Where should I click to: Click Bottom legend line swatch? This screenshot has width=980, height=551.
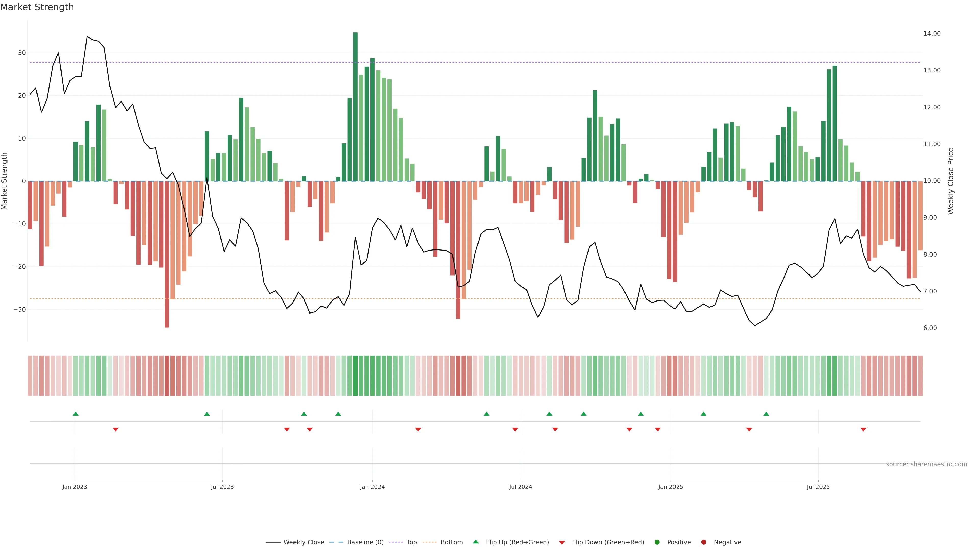[430, 542]
